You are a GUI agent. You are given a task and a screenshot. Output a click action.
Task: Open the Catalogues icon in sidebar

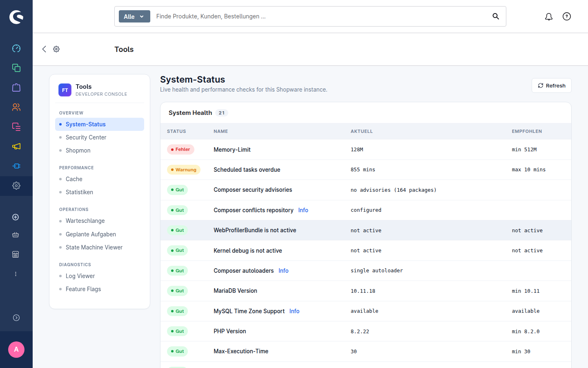[16, 68]
